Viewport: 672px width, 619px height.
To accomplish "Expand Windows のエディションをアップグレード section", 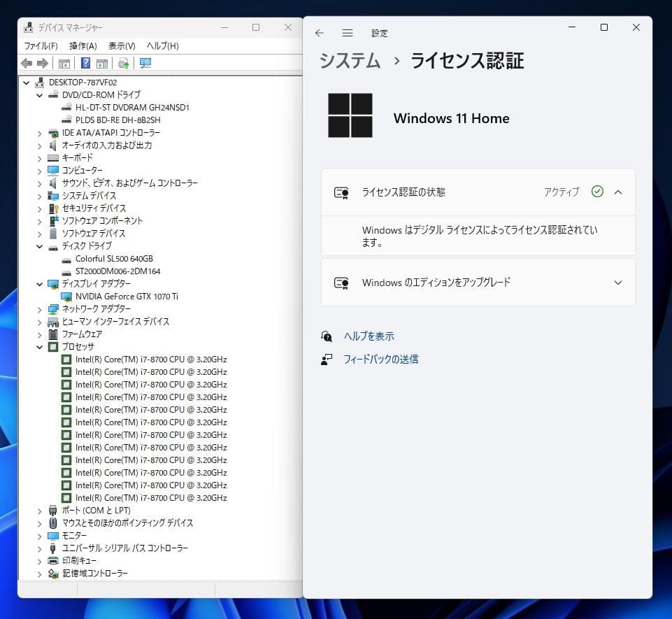I will tap(617, 283).
